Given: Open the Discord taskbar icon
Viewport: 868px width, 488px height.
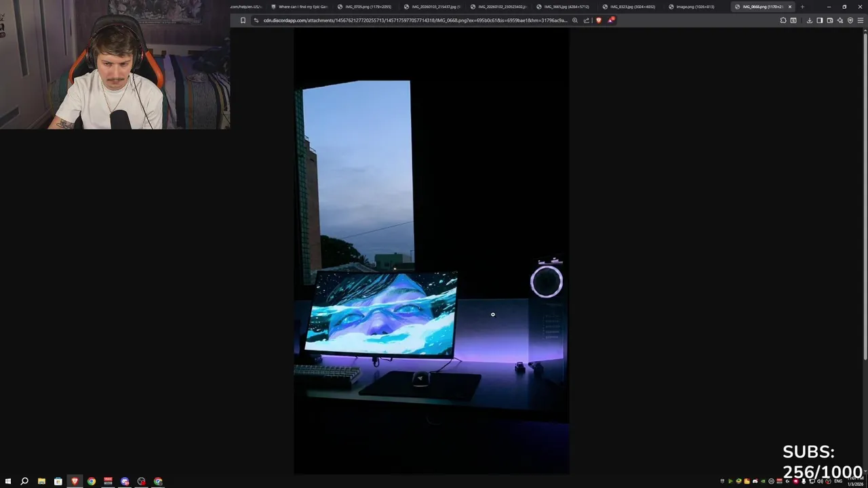Looking at the screenshot, I should 125,481.
